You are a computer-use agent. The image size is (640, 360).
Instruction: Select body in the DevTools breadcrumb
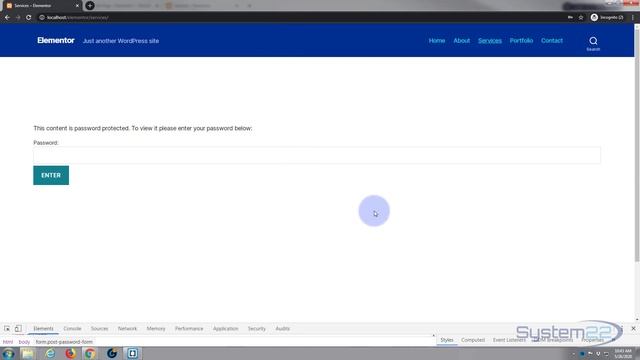click(x=24, y=342)
